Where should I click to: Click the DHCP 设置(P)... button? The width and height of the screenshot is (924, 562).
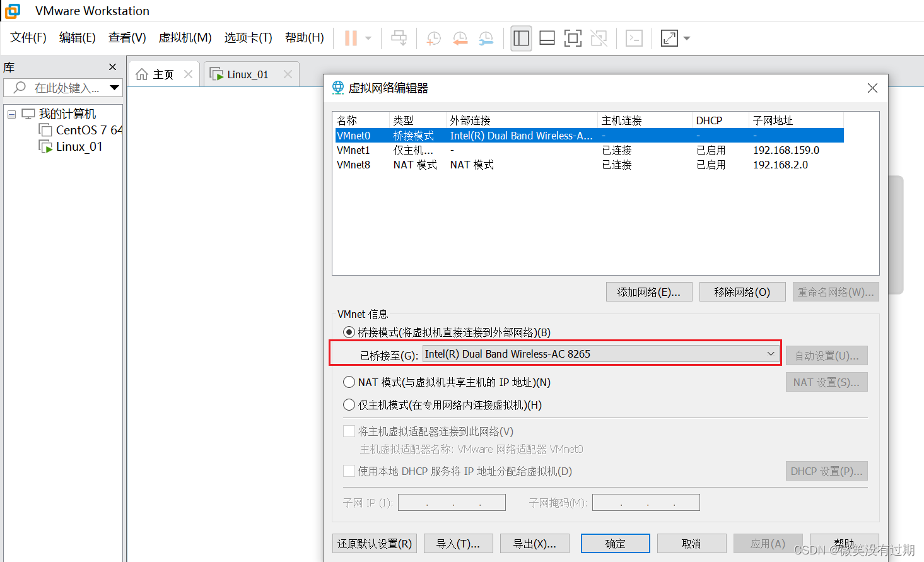(x=827, y=471)
